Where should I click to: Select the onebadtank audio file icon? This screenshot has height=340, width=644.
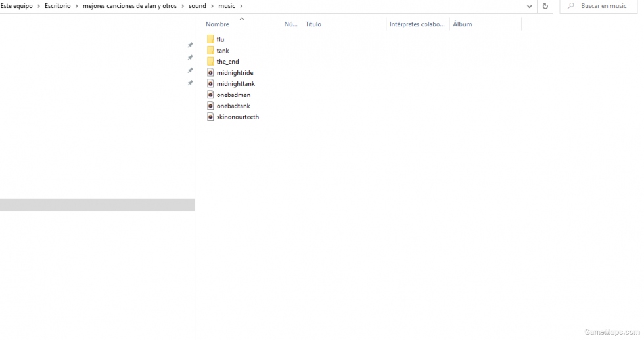pyautogui.click(x=210, y=106)
